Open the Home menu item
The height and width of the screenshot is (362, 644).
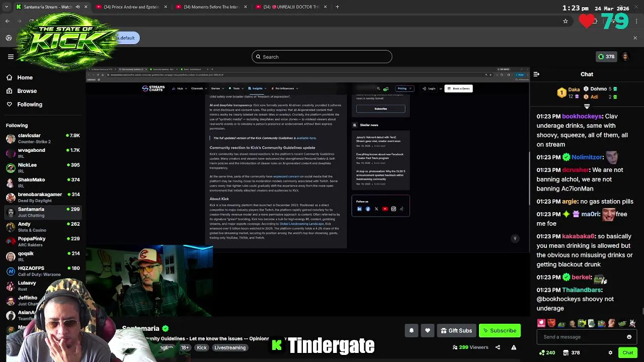point(25,77)
